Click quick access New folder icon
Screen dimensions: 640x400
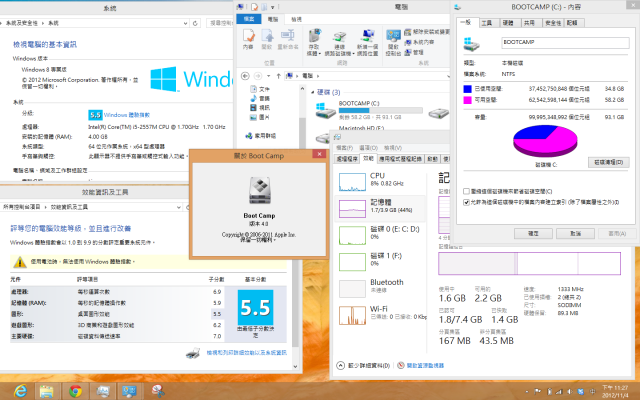pyautogui.click(x=264, y=7)
